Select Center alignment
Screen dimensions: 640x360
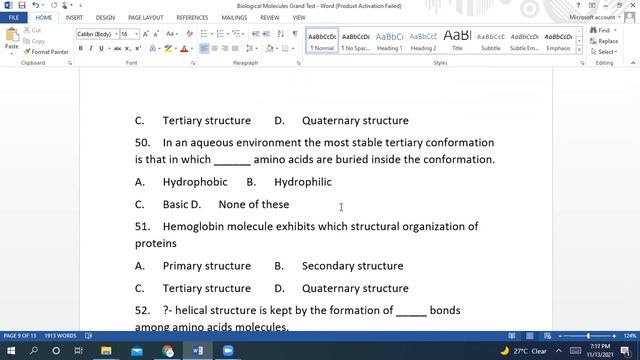tap(214, 49)
